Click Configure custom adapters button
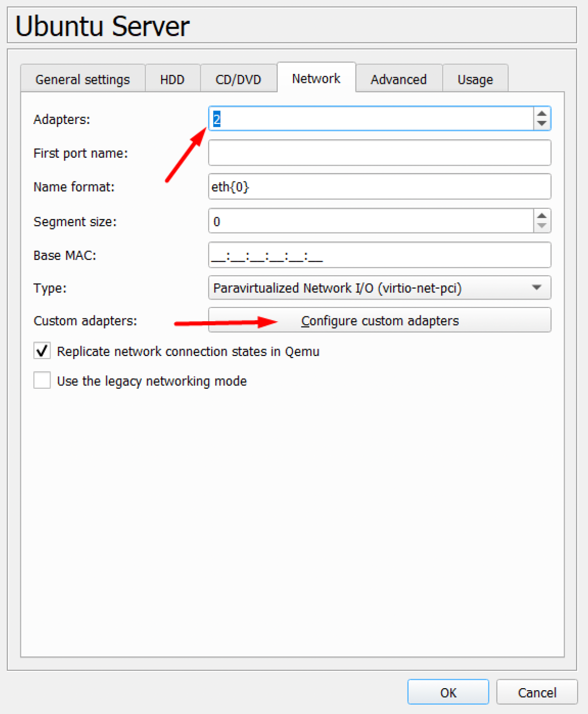This screenshot has width=588, height=714. (379, 320)
